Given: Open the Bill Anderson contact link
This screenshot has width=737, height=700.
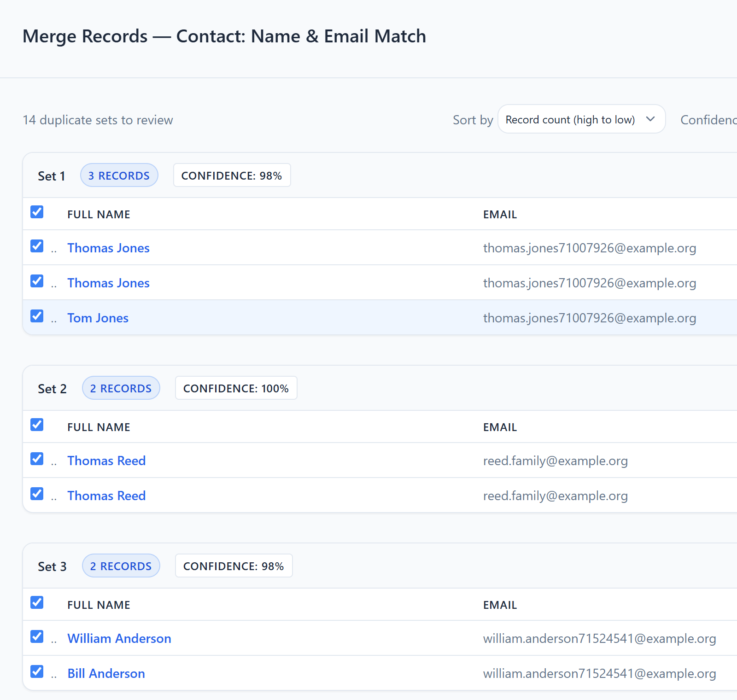Looking at the screenshot, I should coord(106,673).
